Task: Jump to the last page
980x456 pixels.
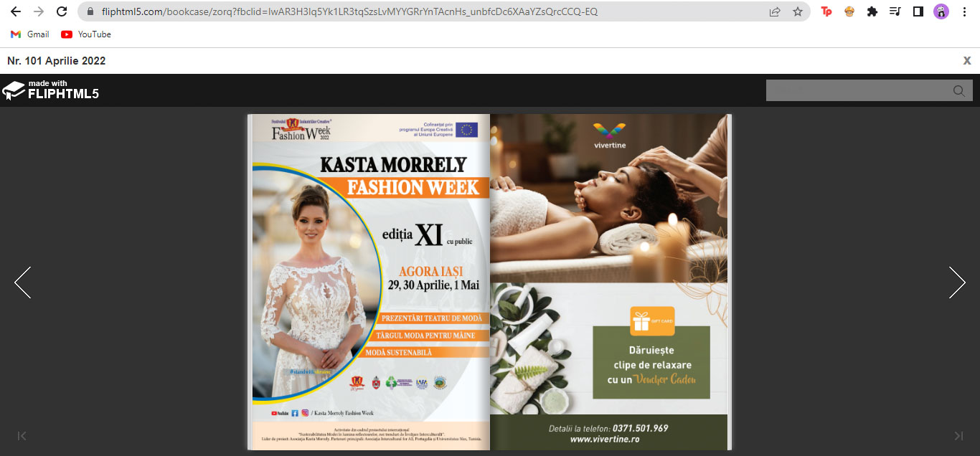Action: click(x=958, y=435)
